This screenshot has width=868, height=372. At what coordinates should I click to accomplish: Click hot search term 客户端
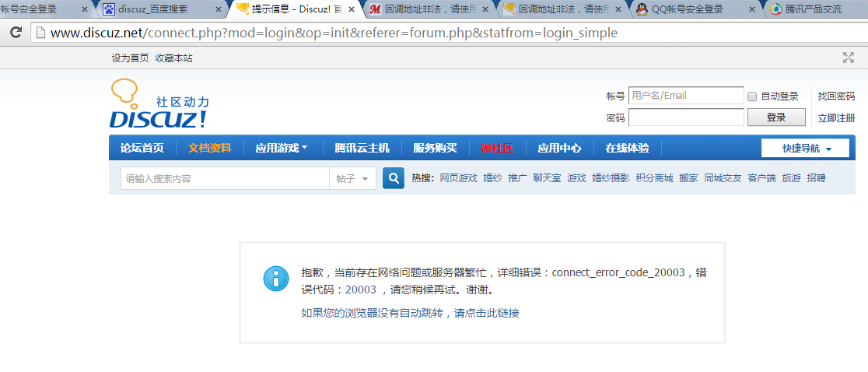(761, 178)
